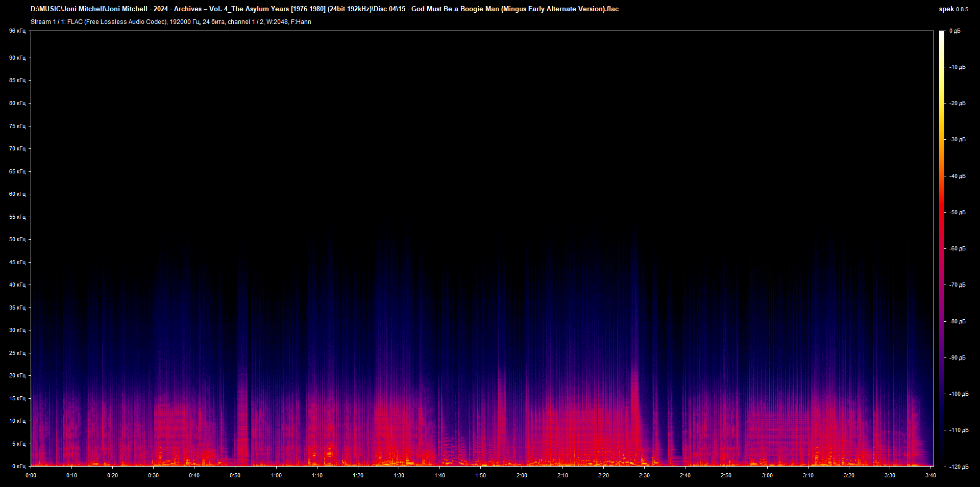980x487 pixels.
Task: Click the 3:00 time axis label
Action: click(x=767, y=475)
